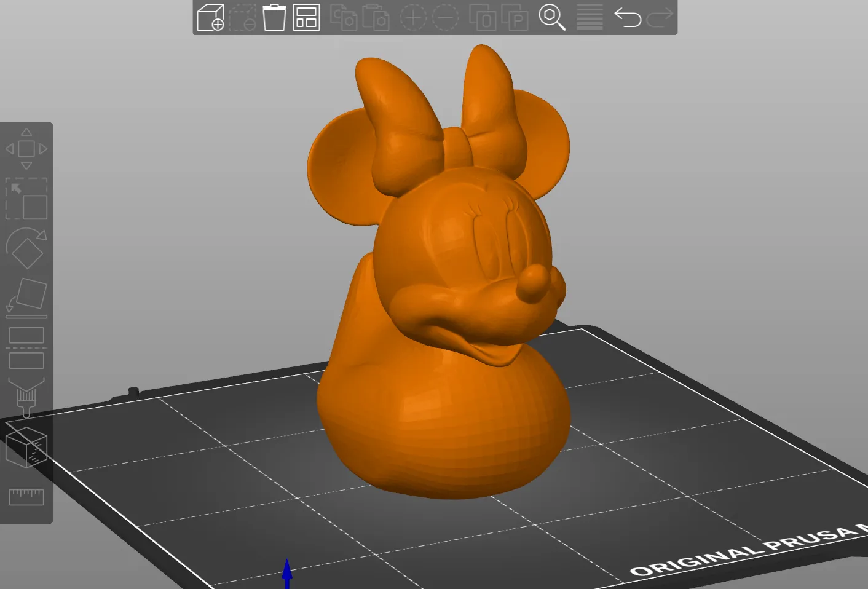Split model to objects
868x589 pixels.
click(x=483, y=17)
